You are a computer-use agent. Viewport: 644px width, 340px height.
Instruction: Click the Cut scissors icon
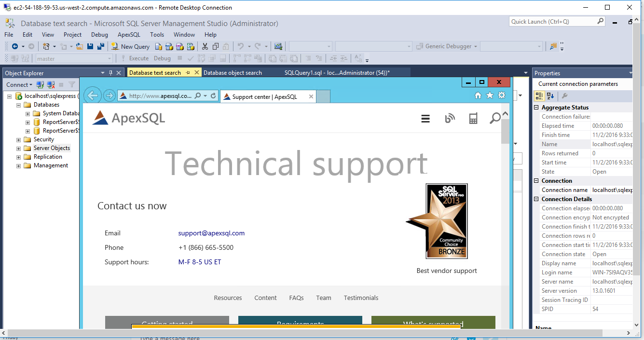tap(205, 47)
